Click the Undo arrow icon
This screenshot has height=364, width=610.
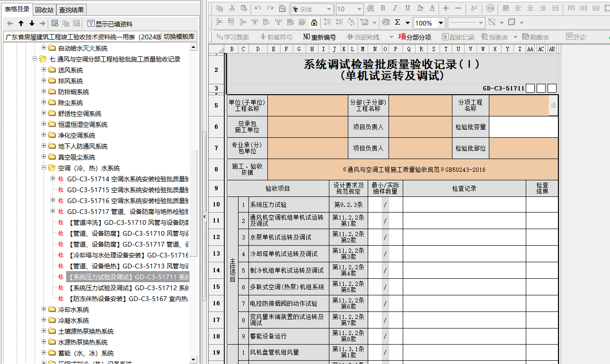(x=258, y=9)
